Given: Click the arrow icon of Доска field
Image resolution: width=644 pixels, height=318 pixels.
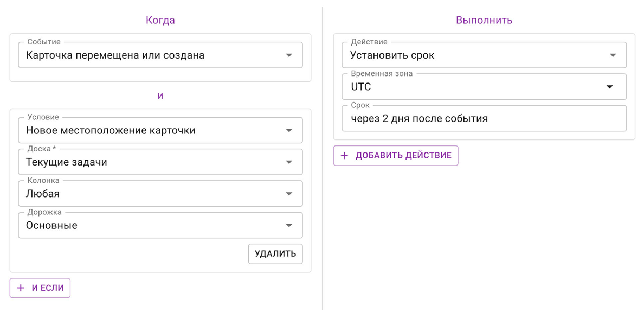Looking at the screenshot, I should (x=289, y=162).
